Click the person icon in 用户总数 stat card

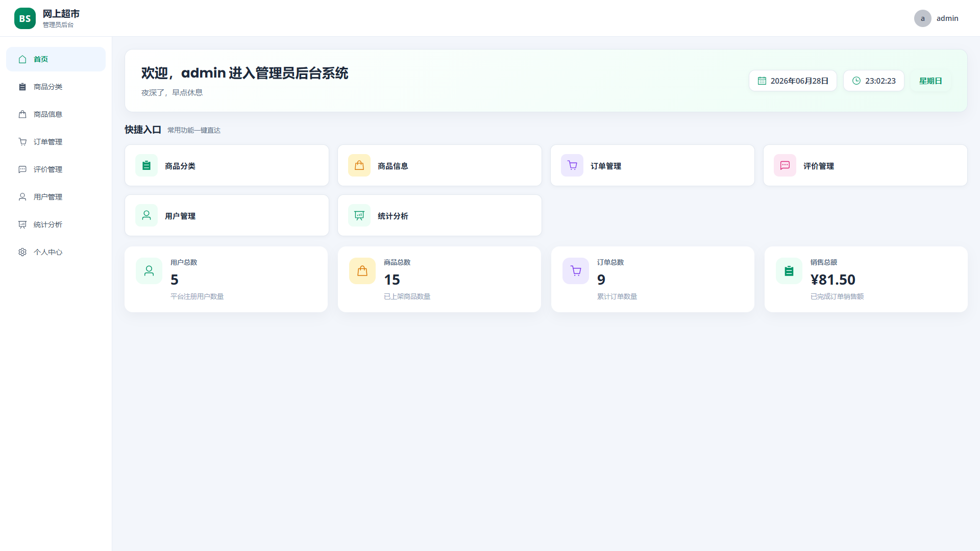point(149,271)
